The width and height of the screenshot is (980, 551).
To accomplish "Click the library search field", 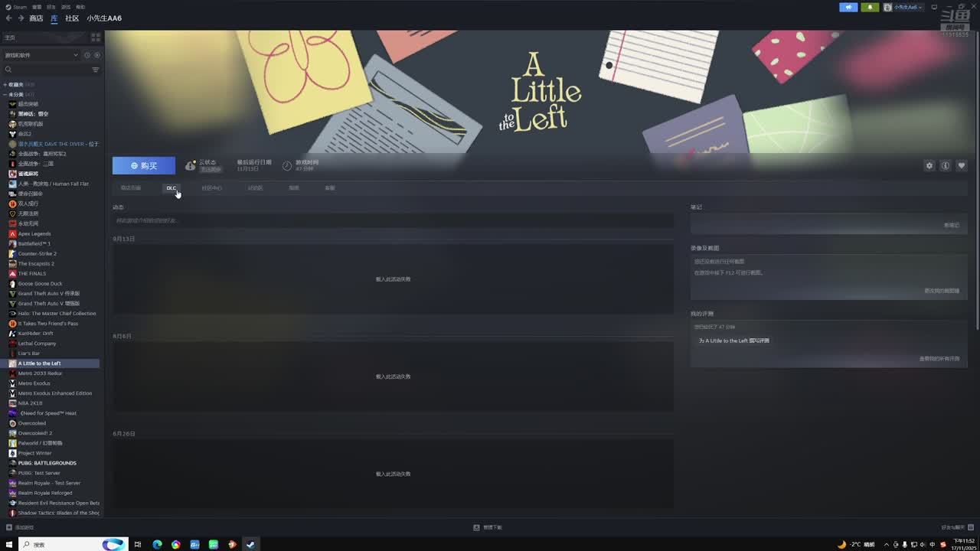I will [x=46, y=70].
